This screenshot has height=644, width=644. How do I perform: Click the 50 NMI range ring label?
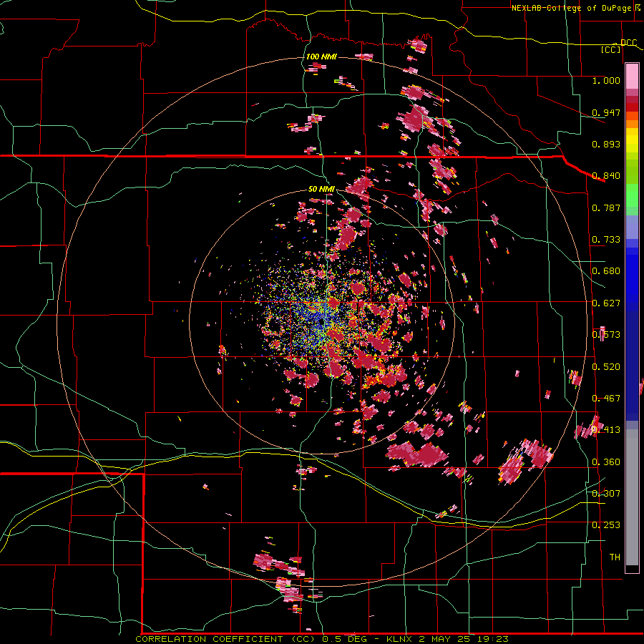tap(321, 189)
